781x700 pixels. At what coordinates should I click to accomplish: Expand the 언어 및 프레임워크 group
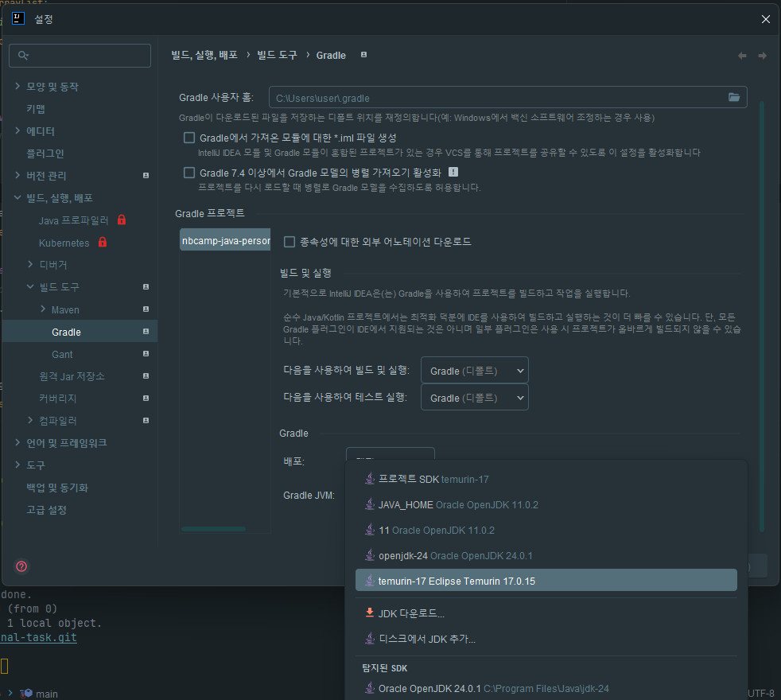tap(17, 442)
